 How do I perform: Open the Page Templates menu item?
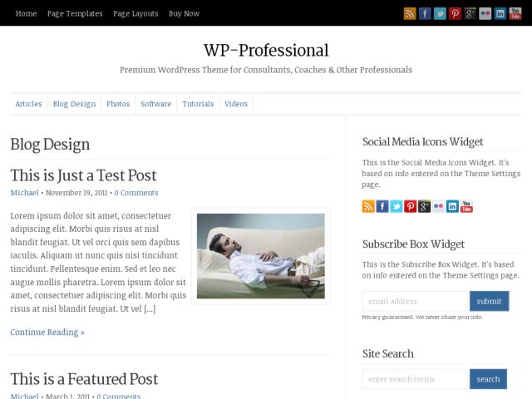[x=75, y=13]
